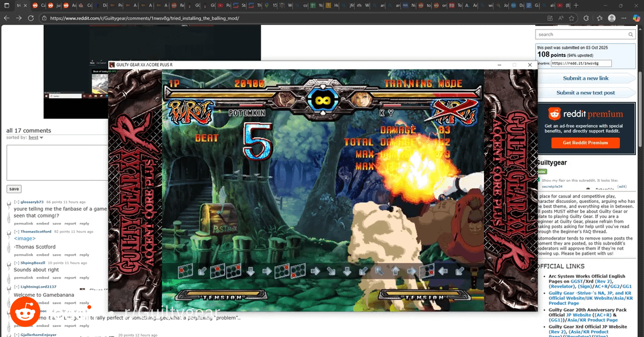
Task: Collapse ThomasScotford's comment using the [–] toggle
Action: (17, 231)
